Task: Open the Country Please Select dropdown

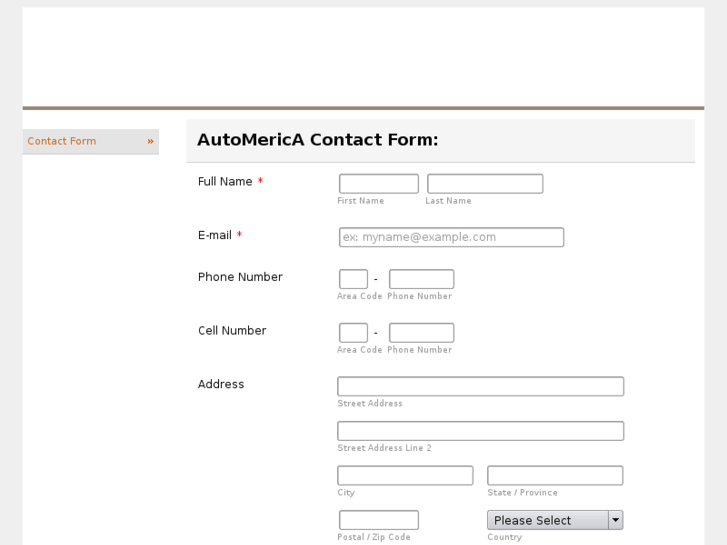Action: click(x=548, y=520)
